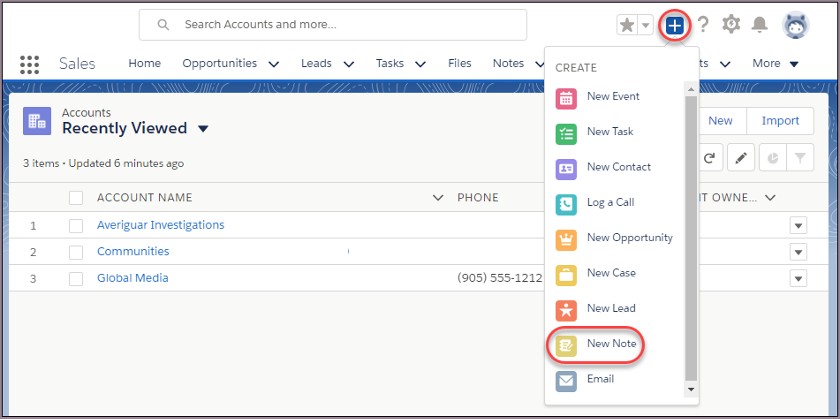Click the New Event calendar icon
This screenshot has height=419, width=840.
click(566, 99)
